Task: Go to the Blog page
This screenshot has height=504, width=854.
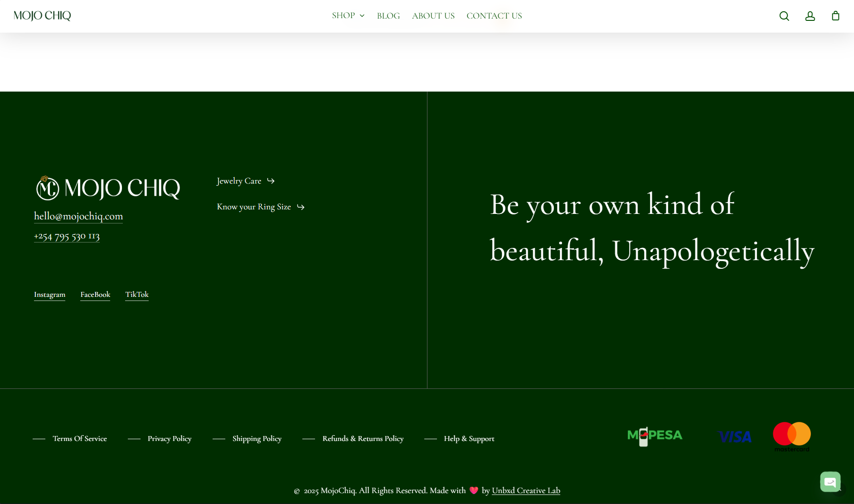Action: 388,16
